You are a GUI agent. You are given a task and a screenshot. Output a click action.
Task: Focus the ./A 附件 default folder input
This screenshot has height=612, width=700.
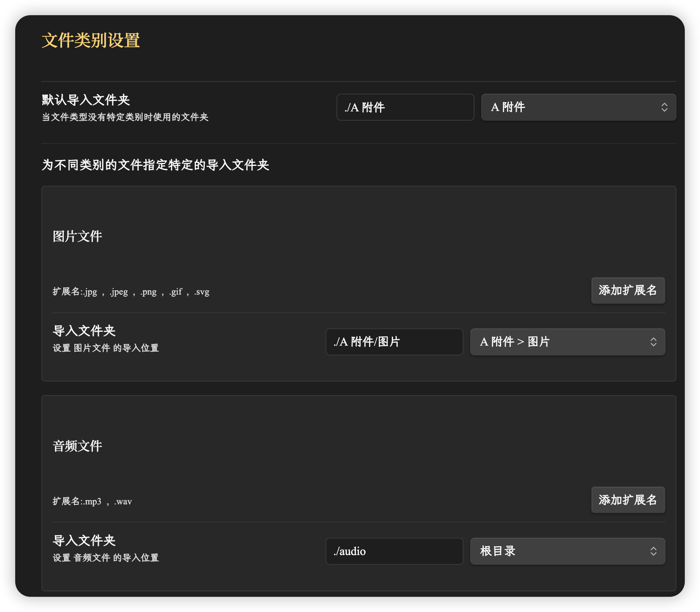point(405,107)
